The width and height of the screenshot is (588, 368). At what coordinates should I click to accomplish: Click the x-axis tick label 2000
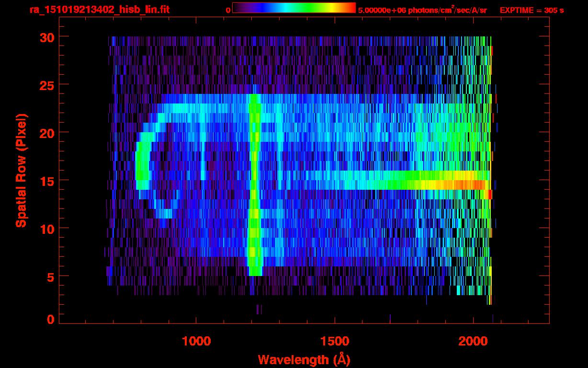click(473, 341)
